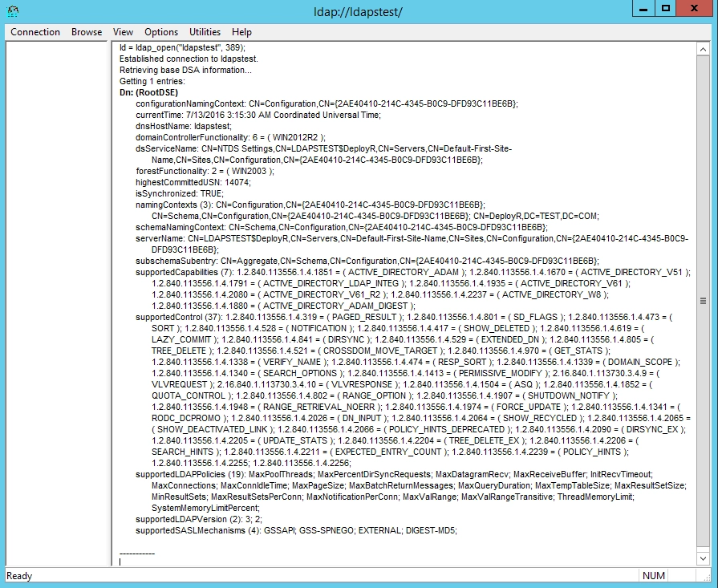Maximize the ldap://ldapstest/ window
The height and width of the screenshot is (588, 718).
pos(666,9)
